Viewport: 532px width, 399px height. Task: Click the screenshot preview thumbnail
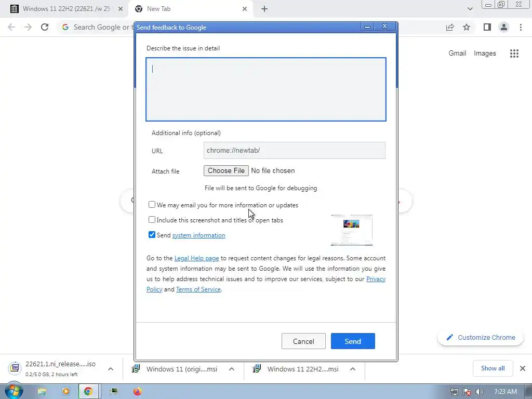(x=352, y=230)
